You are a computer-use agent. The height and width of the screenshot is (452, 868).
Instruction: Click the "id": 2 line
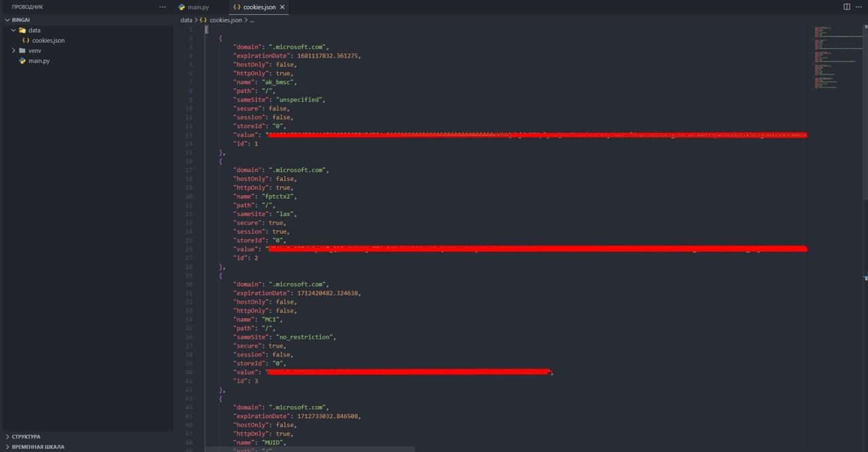(x=245, y=258)
